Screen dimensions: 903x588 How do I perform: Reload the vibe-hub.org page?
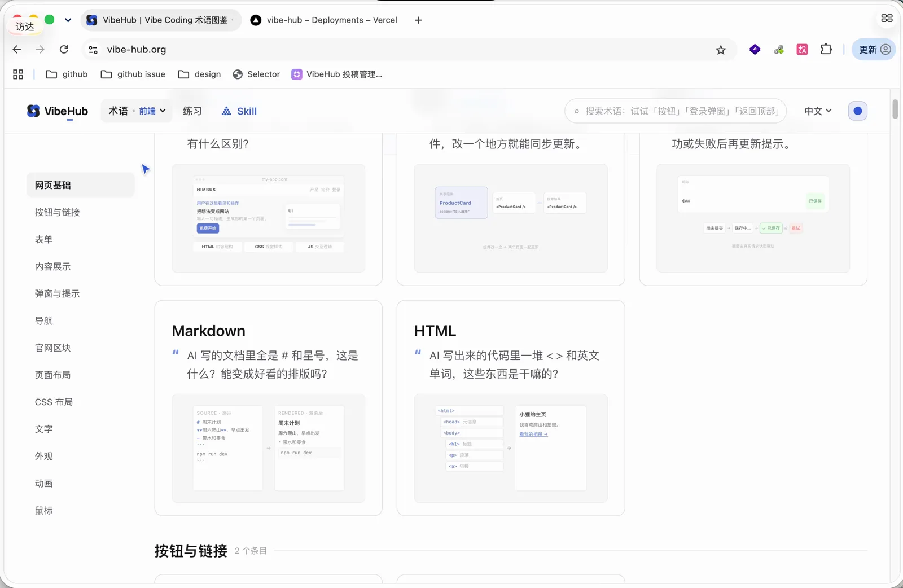tap(64, 50)
